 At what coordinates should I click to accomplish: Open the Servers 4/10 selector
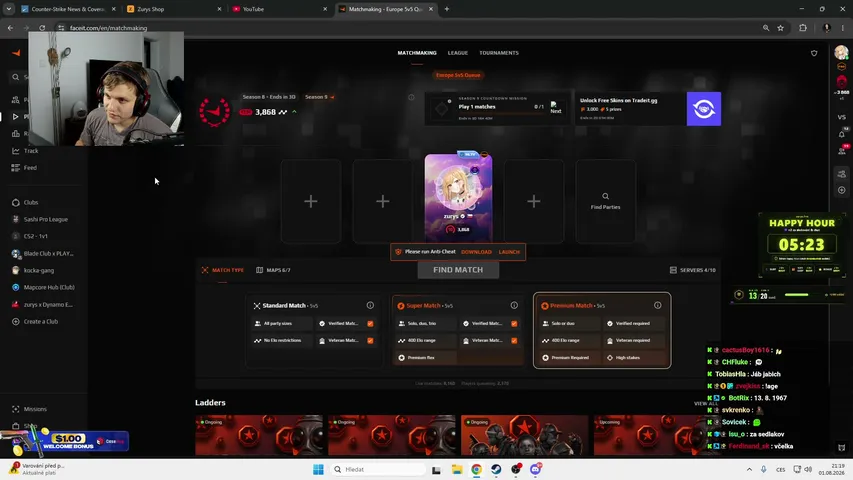coord(693,270)
